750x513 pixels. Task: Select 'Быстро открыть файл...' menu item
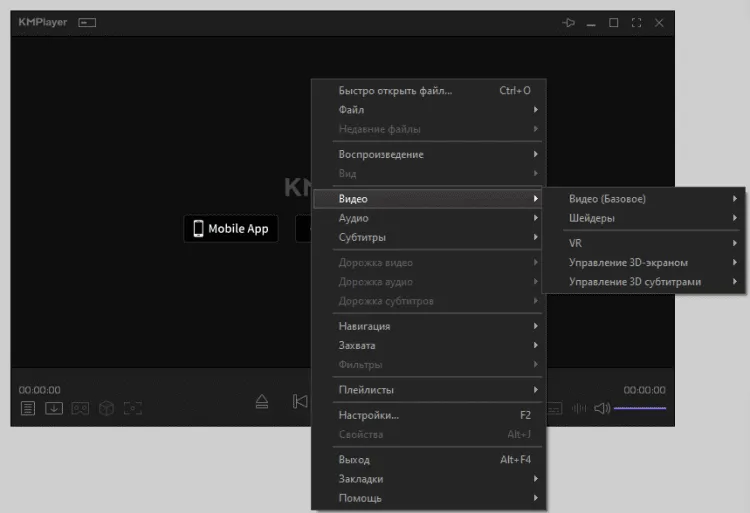coord(429,90)
